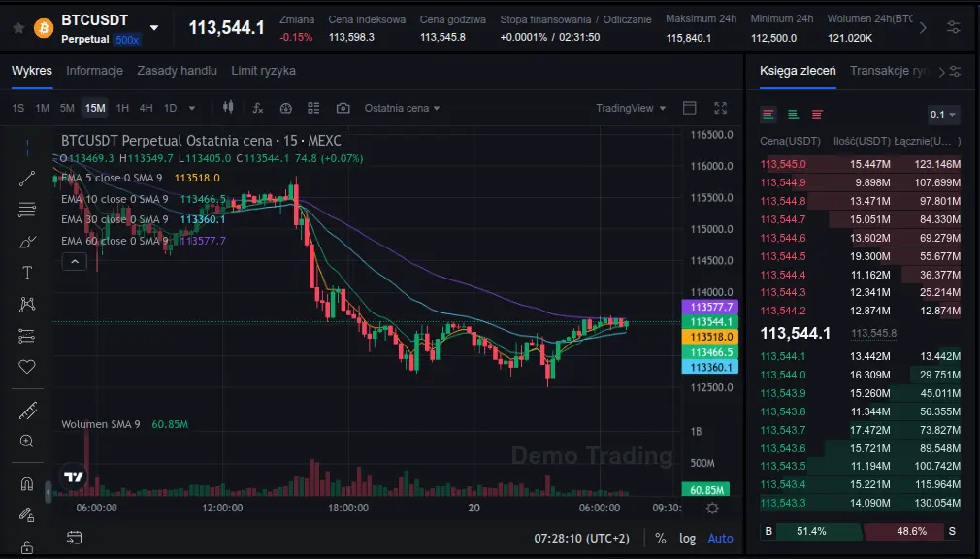
Task: Collapse the indicator legend chevron
Action: 75,261
